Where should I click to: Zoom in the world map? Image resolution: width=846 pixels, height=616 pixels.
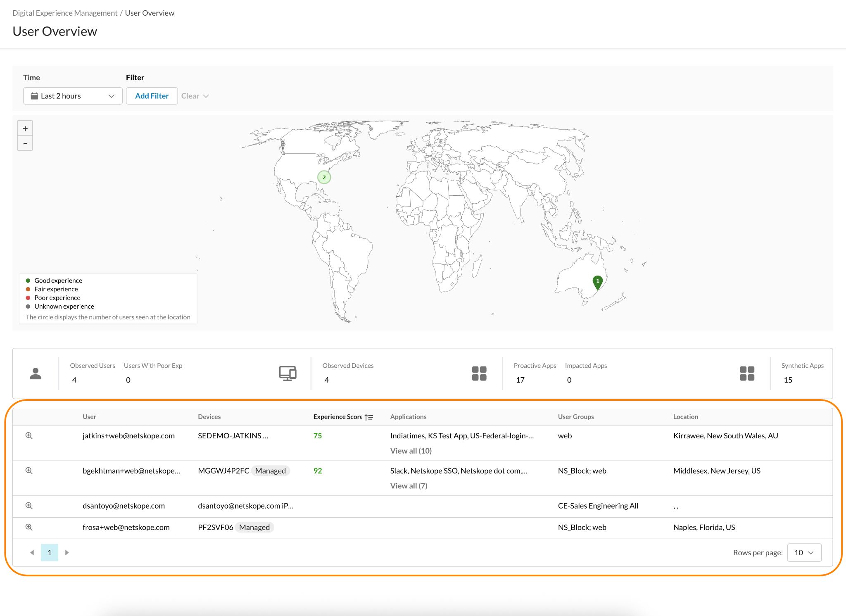(x=25, y=128)
